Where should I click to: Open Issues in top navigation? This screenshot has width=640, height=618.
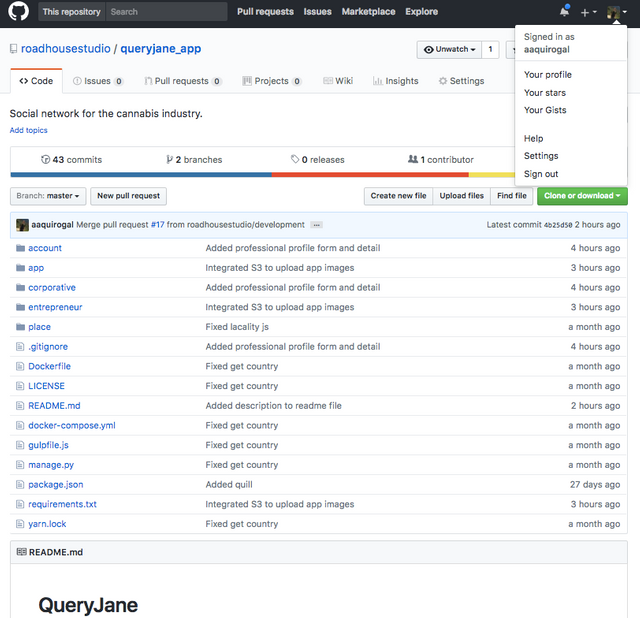click(x=318, y=11)
